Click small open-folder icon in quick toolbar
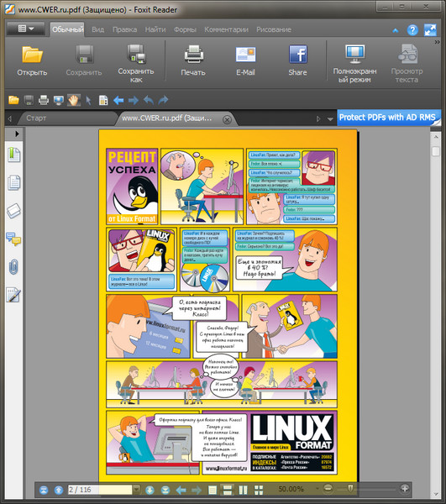Viewport: 446px width, 504px height. pos(13,100)
